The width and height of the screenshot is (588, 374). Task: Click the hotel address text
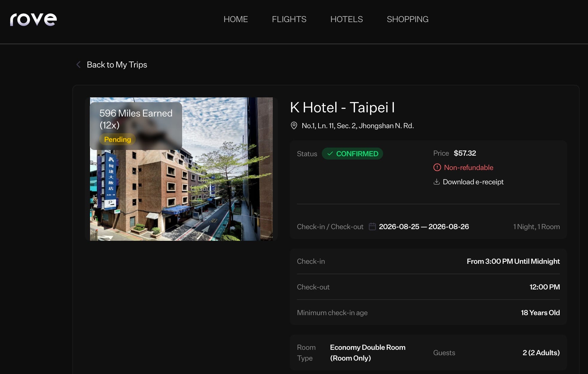[x=358, y=125]
